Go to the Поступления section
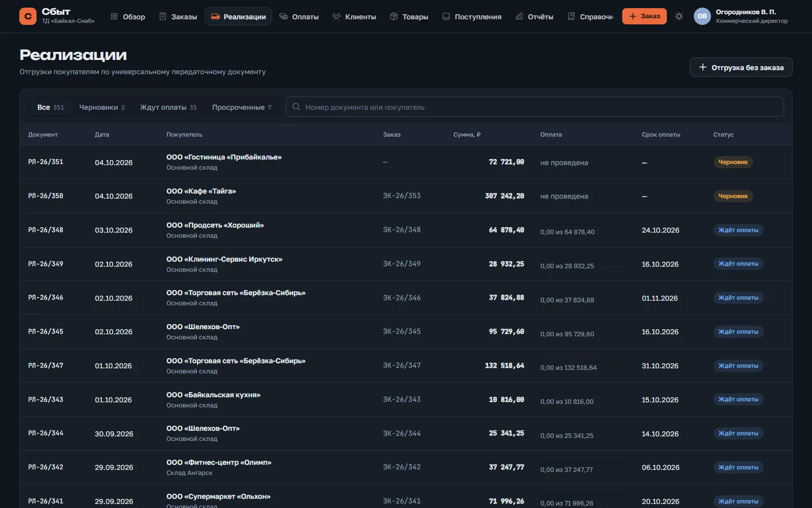Screen dimensions: 812x508 point(472,16)
